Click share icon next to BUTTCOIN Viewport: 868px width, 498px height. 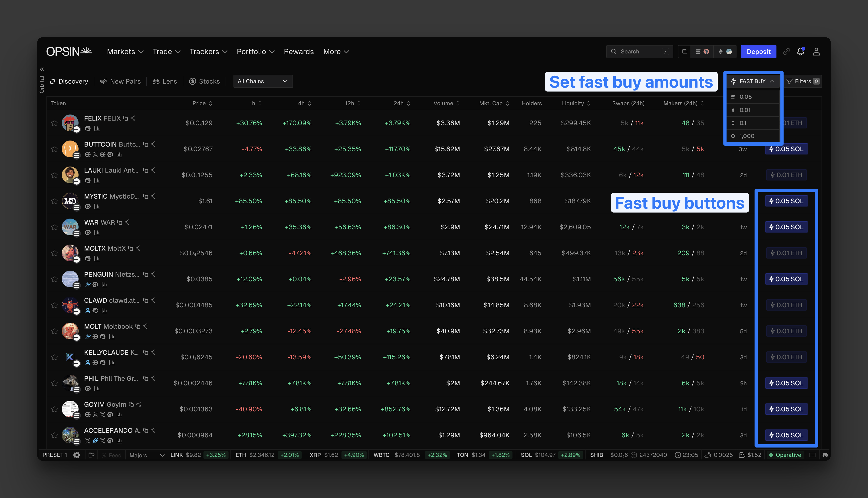pyautogui.click(x=153, y=144)
